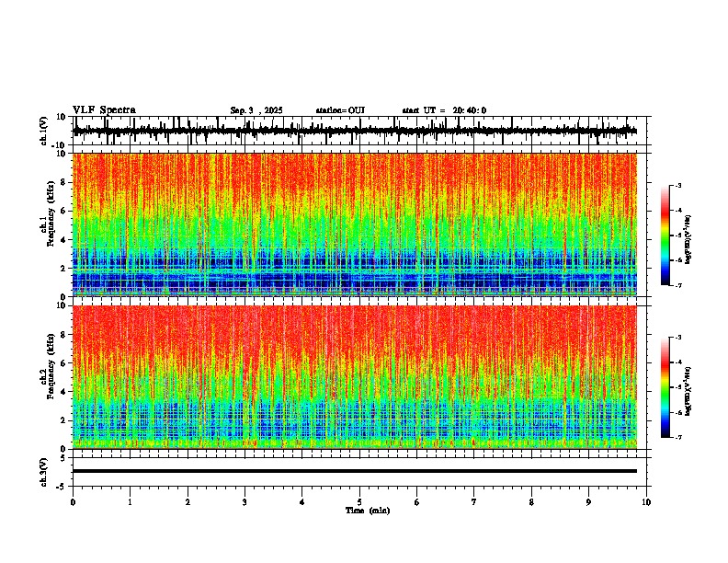This screenshot has height=563, width=728.
Task: Click time axis tick label "5"
Action: point(359,502)
